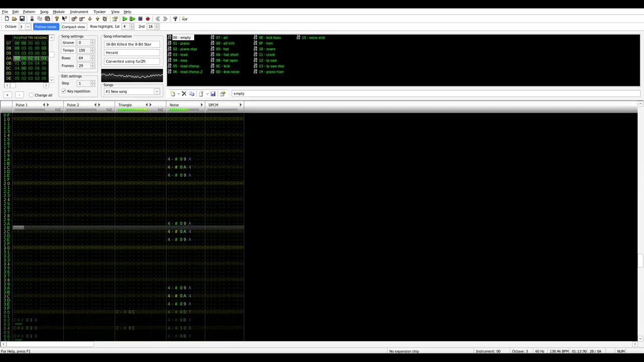Open the instrument editor with the toolbar icon
Viewport: 644px width, 362px height.
tap(222, 94)
